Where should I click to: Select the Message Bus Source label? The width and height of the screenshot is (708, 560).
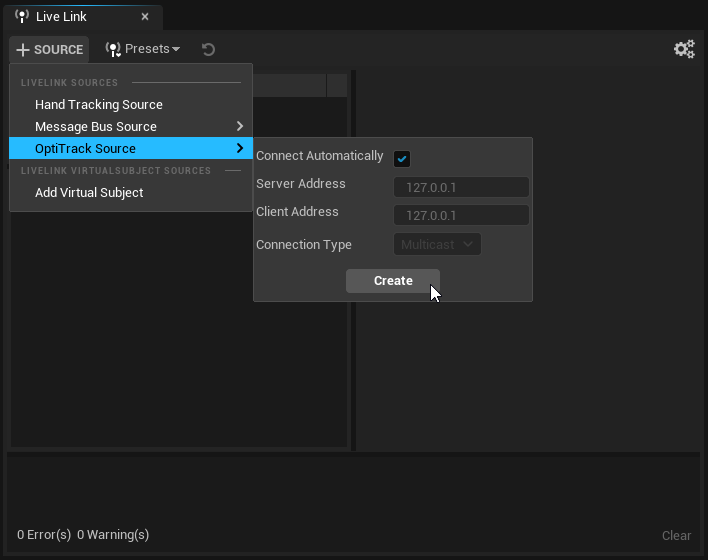96,127
